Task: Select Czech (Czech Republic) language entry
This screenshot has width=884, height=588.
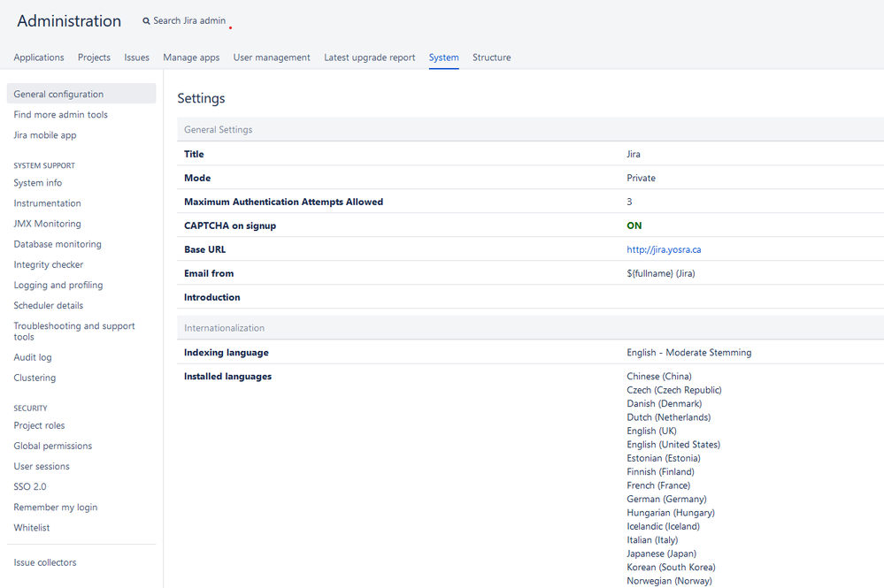Action: (x=673, y=390)
